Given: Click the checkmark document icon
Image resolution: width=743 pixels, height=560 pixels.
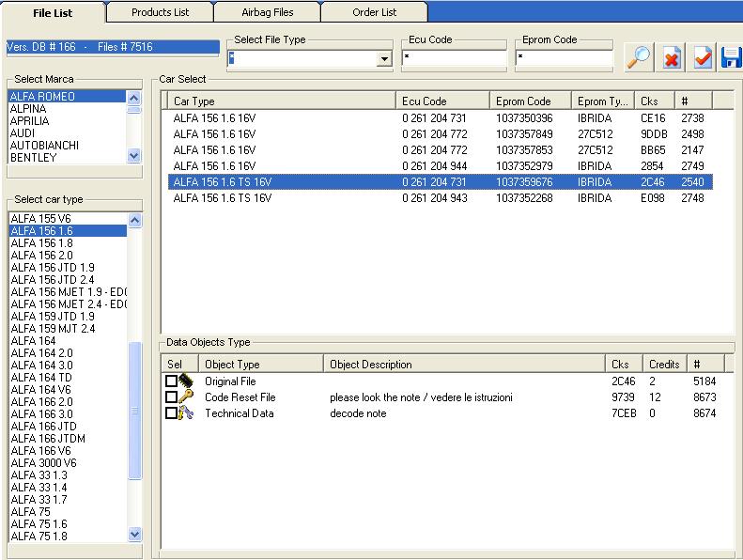Looking at the screenshot, I should (x=703, y=58).
